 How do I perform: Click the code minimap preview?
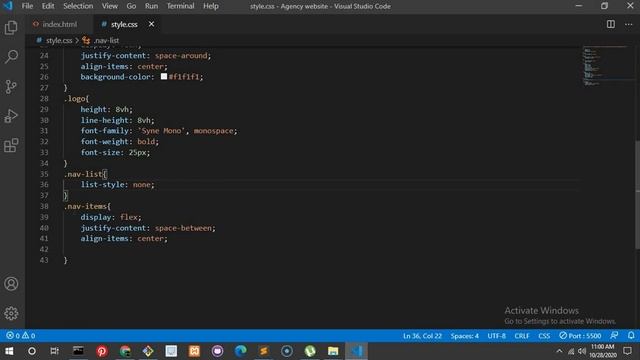[607, 66]
